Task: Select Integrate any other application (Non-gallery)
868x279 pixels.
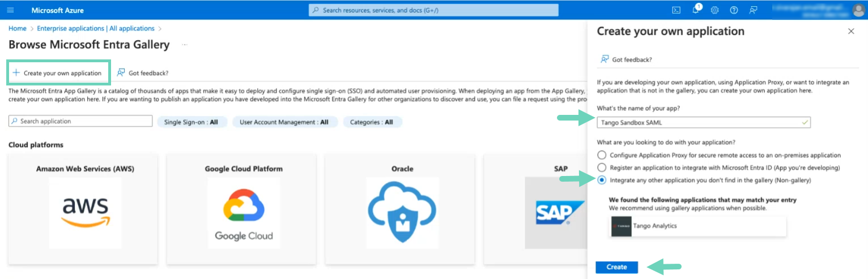Action: point(602,180)
